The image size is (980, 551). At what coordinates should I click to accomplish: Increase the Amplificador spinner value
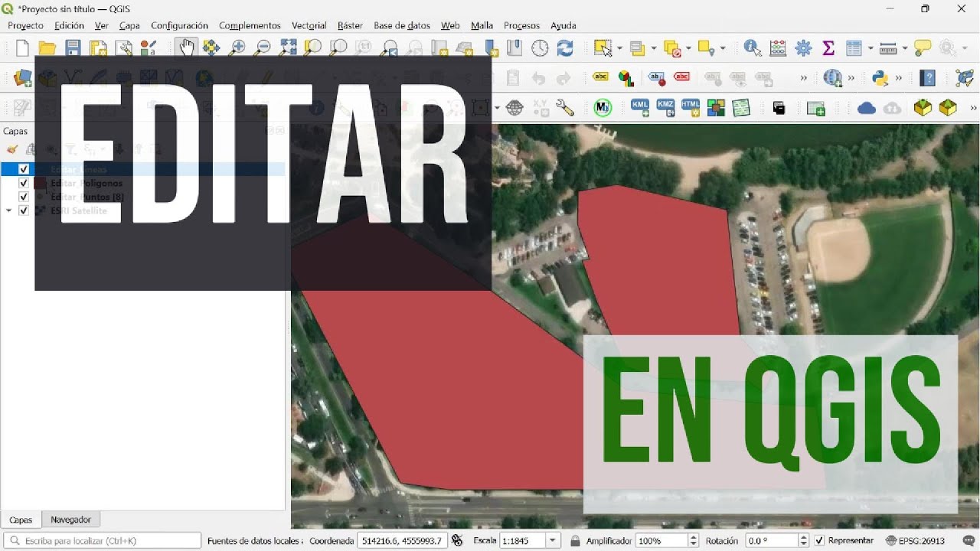pyautogui.click(x=694, y=537)
